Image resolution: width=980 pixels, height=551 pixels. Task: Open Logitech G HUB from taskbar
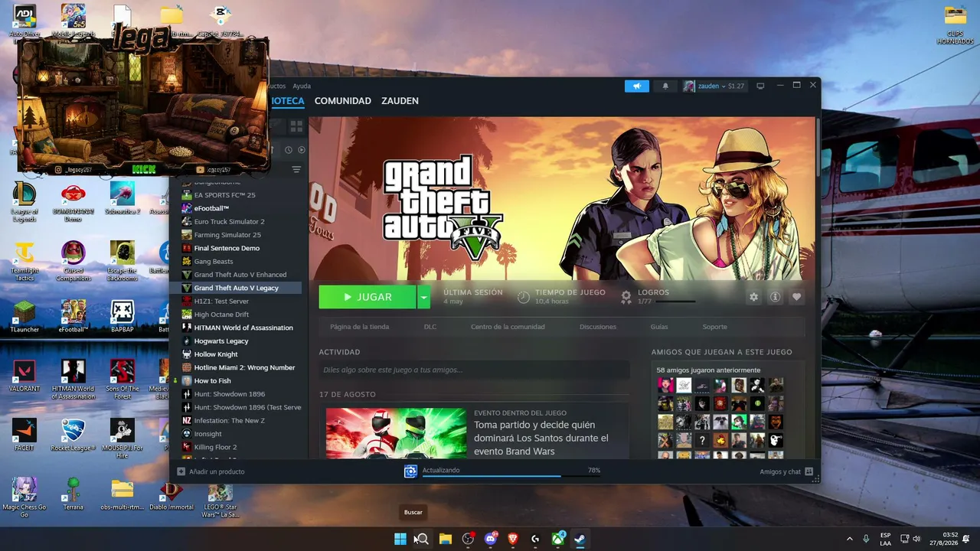click(535, 539)
